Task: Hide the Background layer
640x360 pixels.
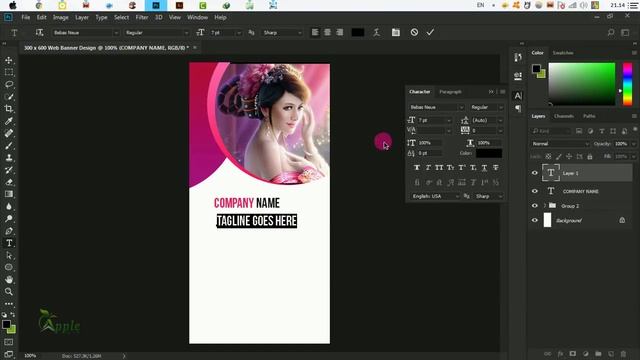Action: [535, 220]
